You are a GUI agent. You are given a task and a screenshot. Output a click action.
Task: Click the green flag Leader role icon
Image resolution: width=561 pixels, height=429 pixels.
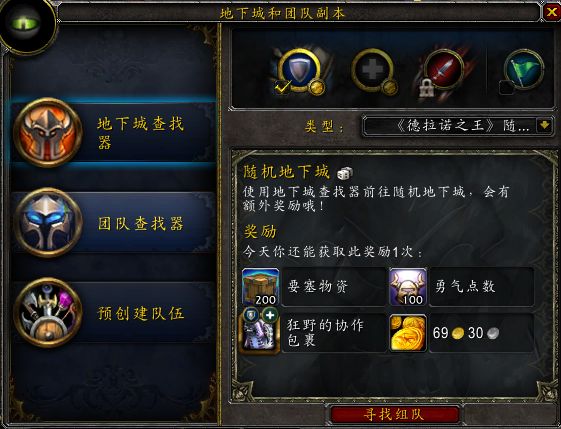524,69
